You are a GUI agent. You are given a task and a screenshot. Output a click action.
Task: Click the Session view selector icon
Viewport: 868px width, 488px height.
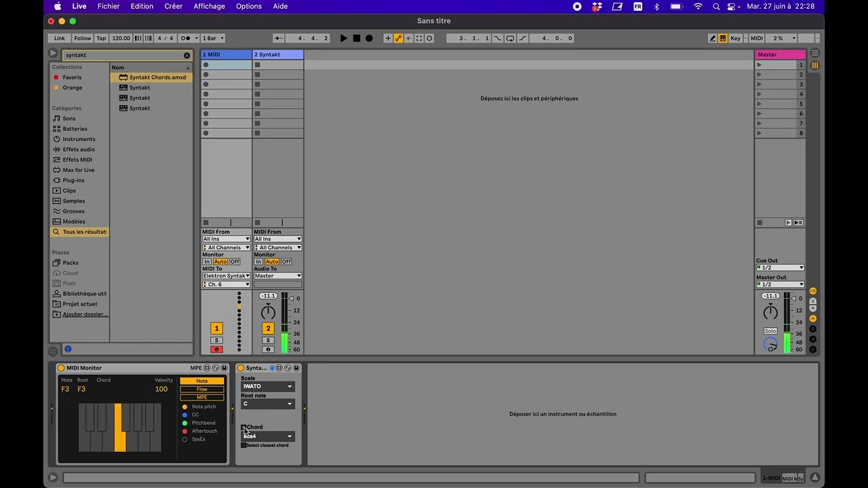click(x=815, y=66)
